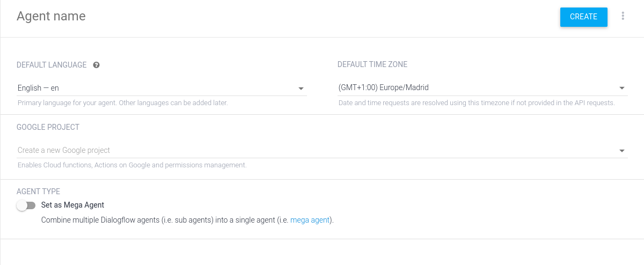Screen dimensions: 644x265
Task: Click the "Primary language for your agent" hint
Action: pos(122,102)
